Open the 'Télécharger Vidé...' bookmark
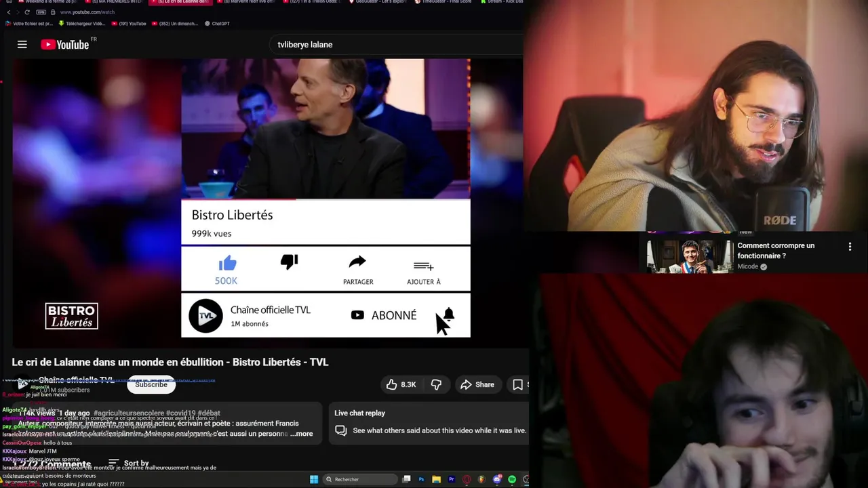The height and width of the screenshot is (488, 868). pyautogui.click(x=81, y=24)
